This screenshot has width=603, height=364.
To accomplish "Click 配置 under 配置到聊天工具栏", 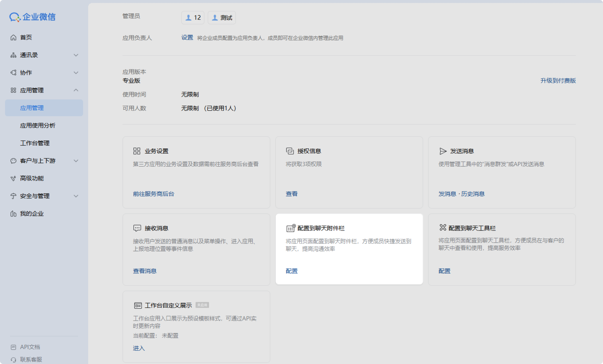I will pos(444,271).
